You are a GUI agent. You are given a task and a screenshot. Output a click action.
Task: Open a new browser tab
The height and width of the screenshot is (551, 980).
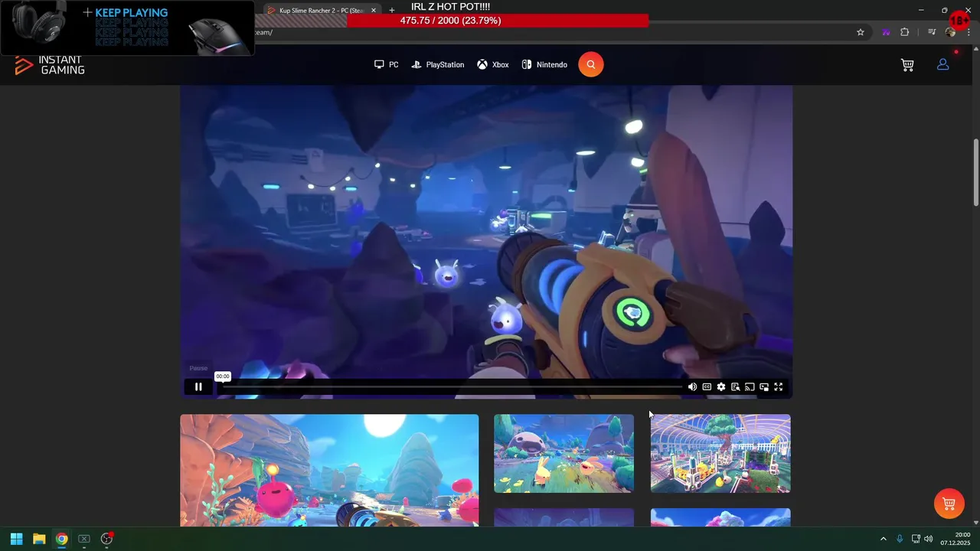coord(392,11)
